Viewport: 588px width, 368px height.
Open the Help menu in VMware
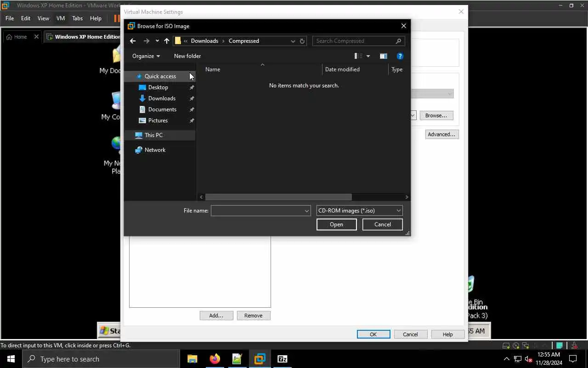pyautogui.click(x=96, y=18)
